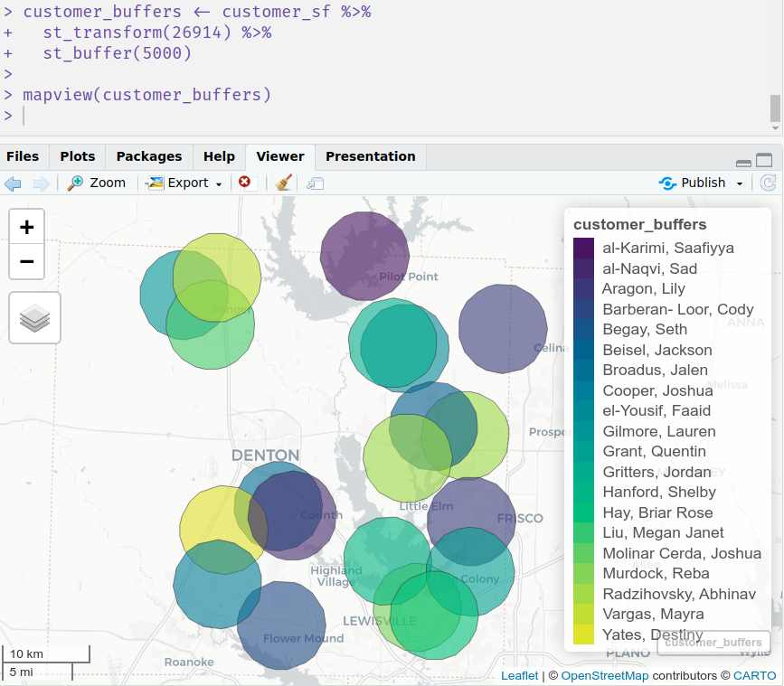Click the Yates, Destiny legend color swatch
The height and width of the screenshot is (686, 784).
tap(583, 634)
